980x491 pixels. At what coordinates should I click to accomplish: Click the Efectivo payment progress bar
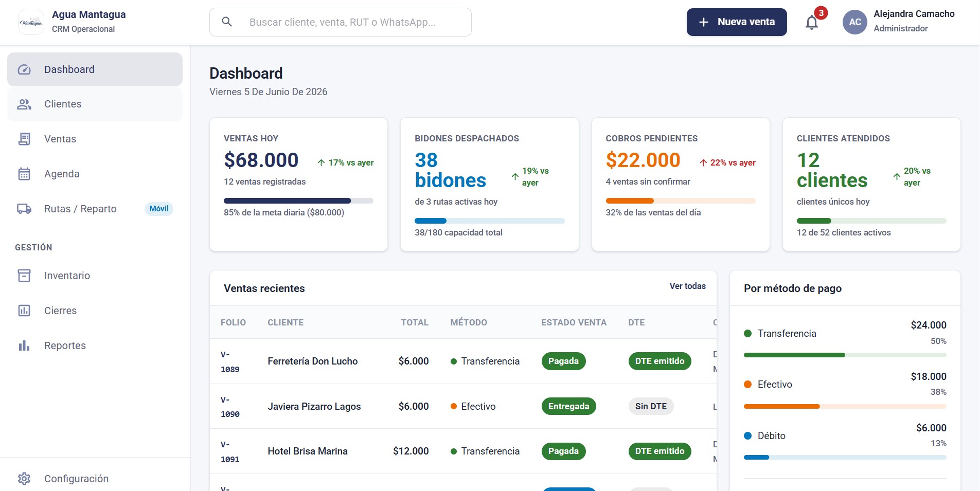point(845,406)
